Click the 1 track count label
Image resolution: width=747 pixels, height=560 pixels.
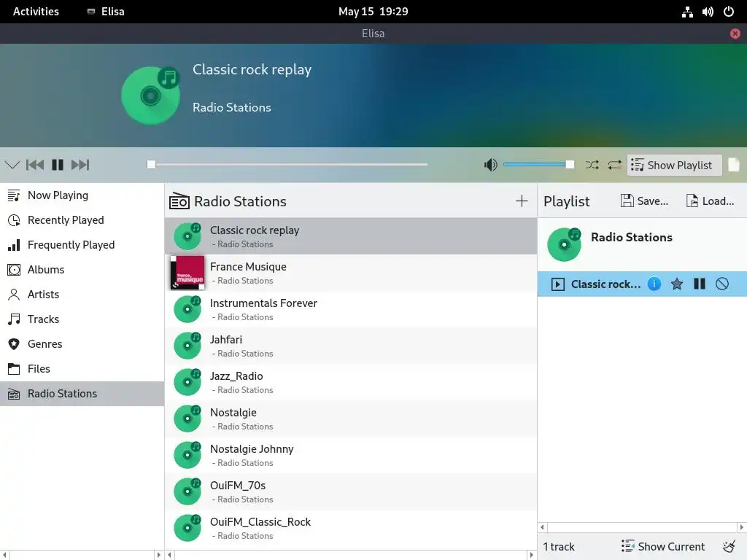click(x=559, y=547)
